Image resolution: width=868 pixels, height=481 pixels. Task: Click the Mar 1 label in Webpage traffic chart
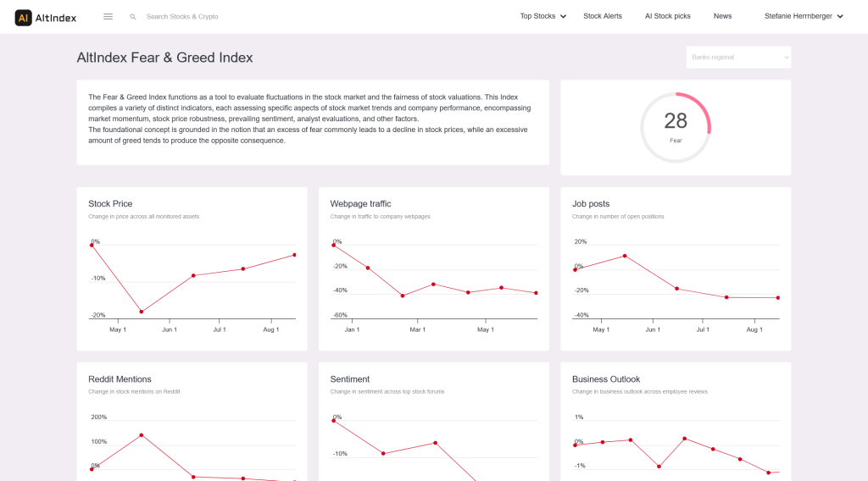(x=417, y=329)
